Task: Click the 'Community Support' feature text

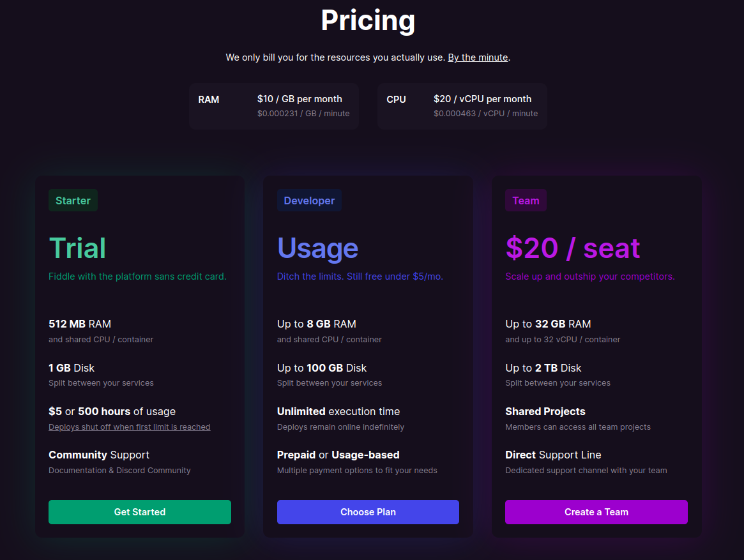Action: [x=99, y=455]
